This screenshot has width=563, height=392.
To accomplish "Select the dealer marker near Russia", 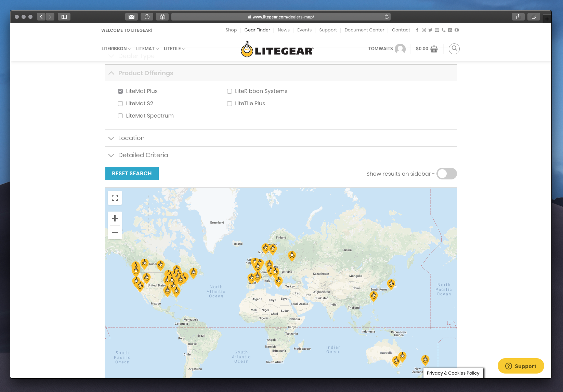I will click(292, 255).
